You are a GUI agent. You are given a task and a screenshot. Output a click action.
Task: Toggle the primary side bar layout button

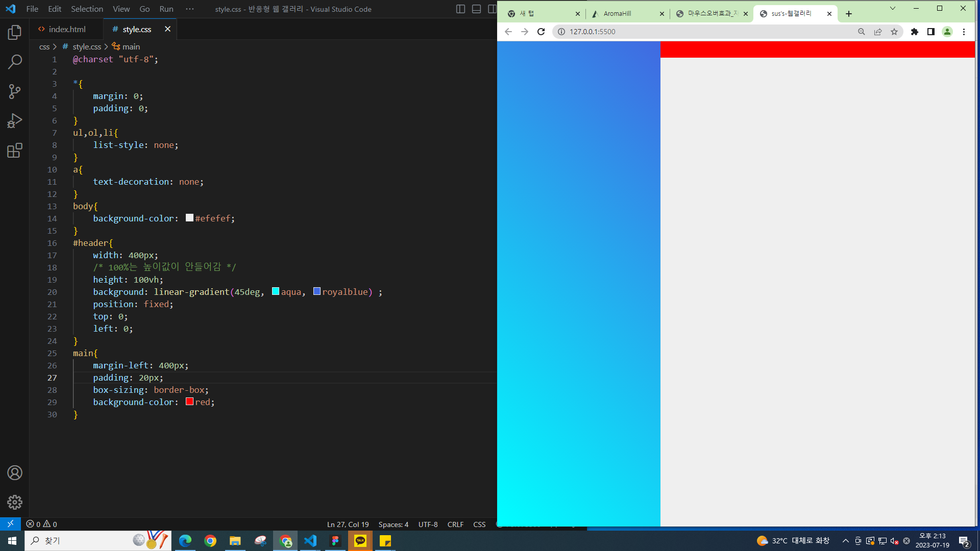pyautogui.click(x=460, y=9)
